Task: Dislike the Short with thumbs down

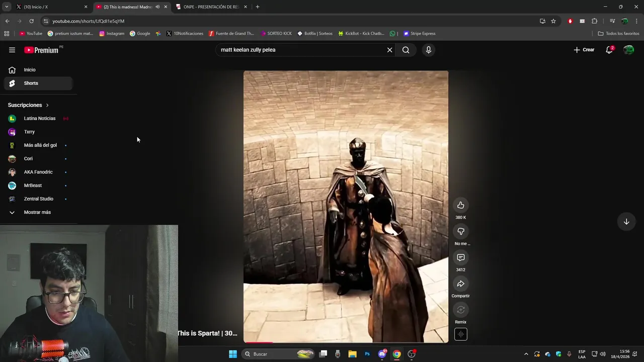Action: (x=460, y=231)
